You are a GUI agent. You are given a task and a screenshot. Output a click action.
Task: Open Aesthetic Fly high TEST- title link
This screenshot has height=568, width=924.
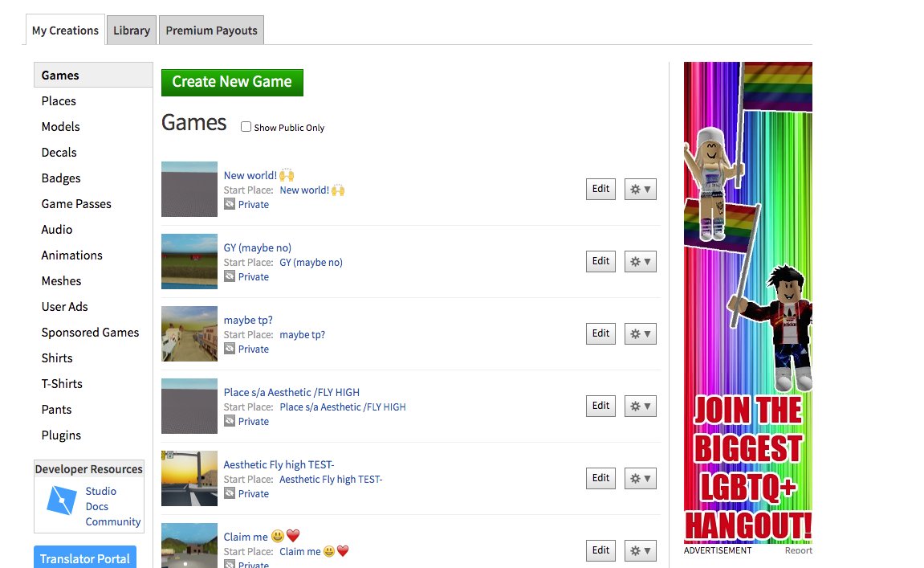(279, 465)
